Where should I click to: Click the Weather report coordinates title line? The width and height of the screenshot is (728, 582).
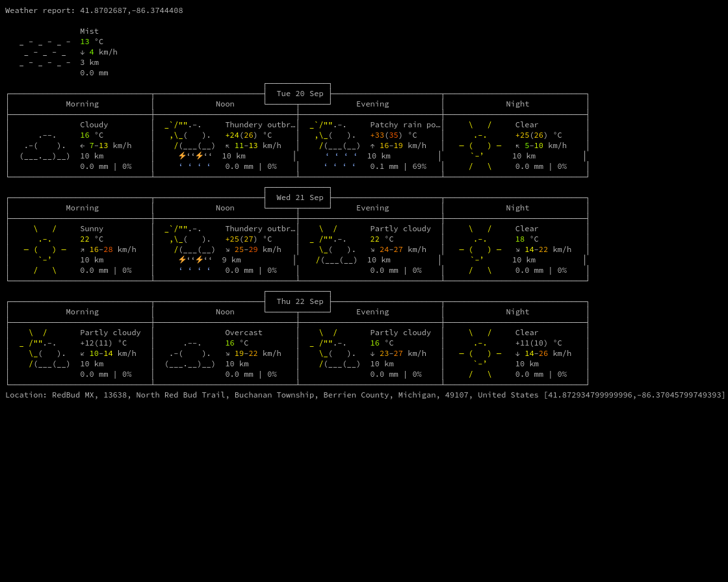point(94,10)
